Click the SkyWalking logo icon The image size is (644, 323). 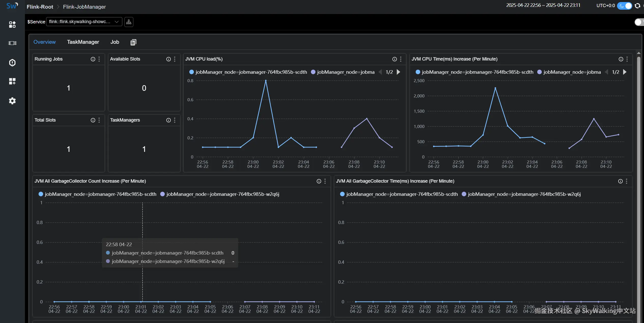pos(12,6)
